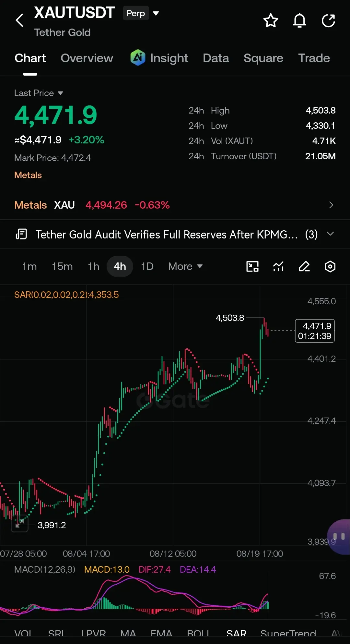The image size is (350, 644).
Task: Open the Square tab
Action: [263, 58]
